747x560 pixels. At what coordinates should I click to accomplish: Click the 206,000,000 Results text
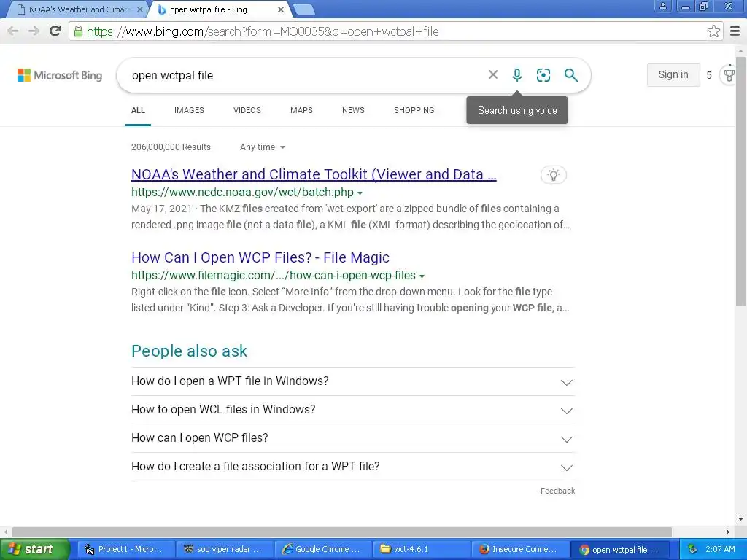[171, 147]
